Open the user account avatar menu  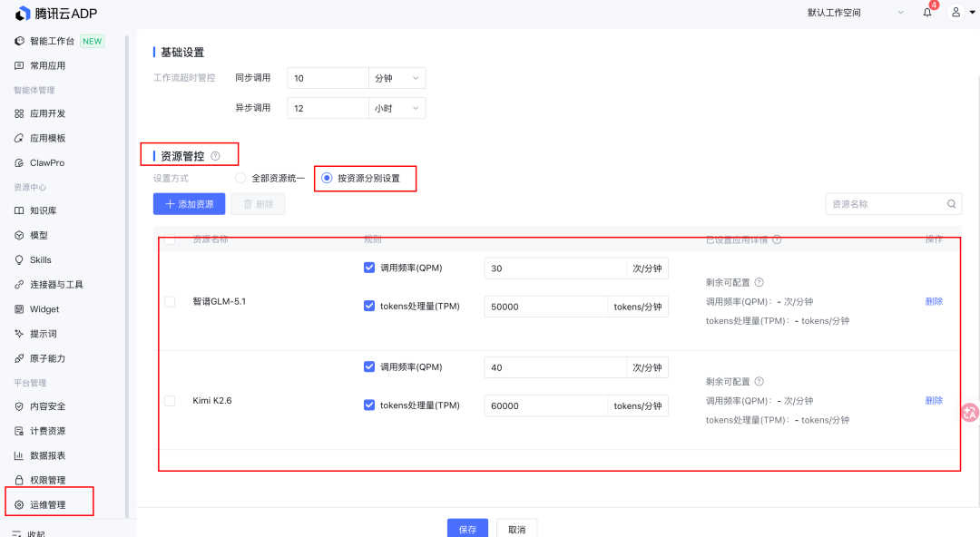point(955,13)
